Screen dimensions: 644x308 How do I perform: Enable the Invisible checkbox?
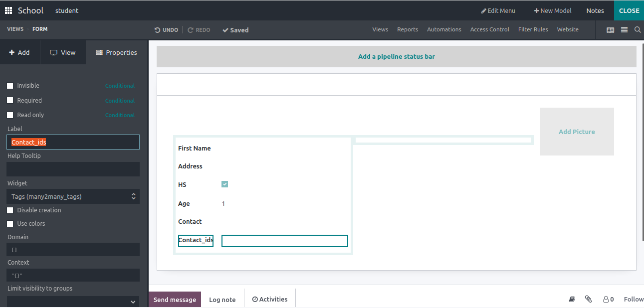[10, 86]
